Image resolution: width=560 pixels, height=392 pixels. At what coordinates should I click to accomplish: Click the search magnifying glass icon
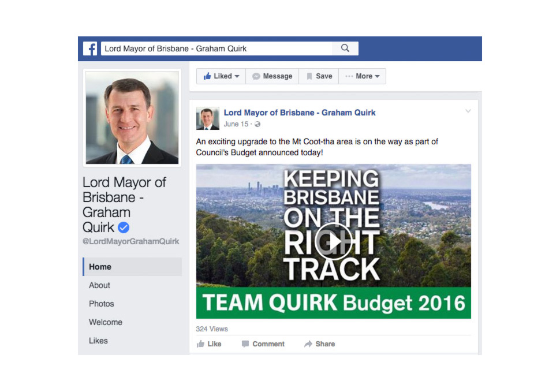click(345, 48)
